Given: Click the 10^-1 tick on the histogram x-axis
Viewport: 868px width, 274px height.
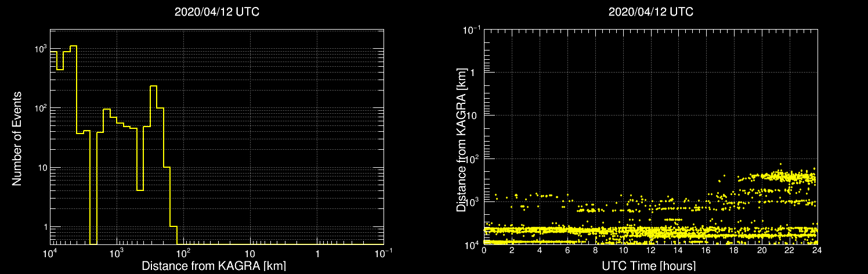Looking at the screenshot, I should (x=383, y=254).
